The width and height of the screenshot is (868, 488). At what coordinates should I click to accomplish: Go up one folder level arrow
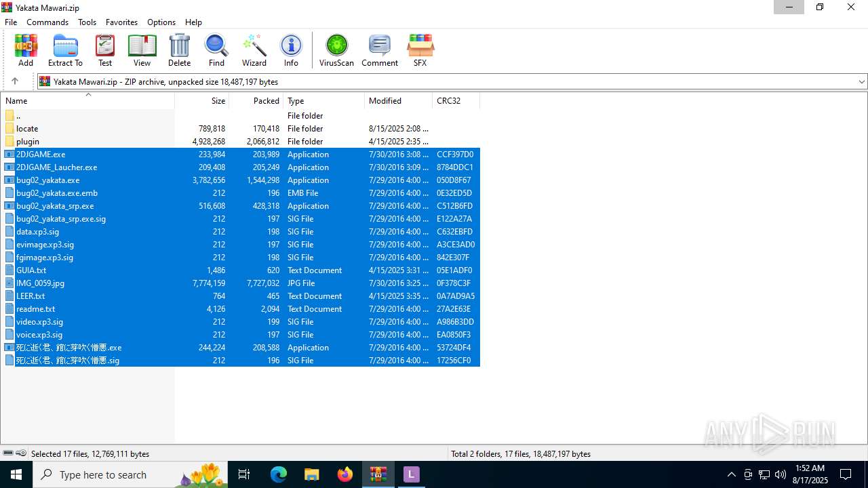pyautogui.click(x=15, y=81)
